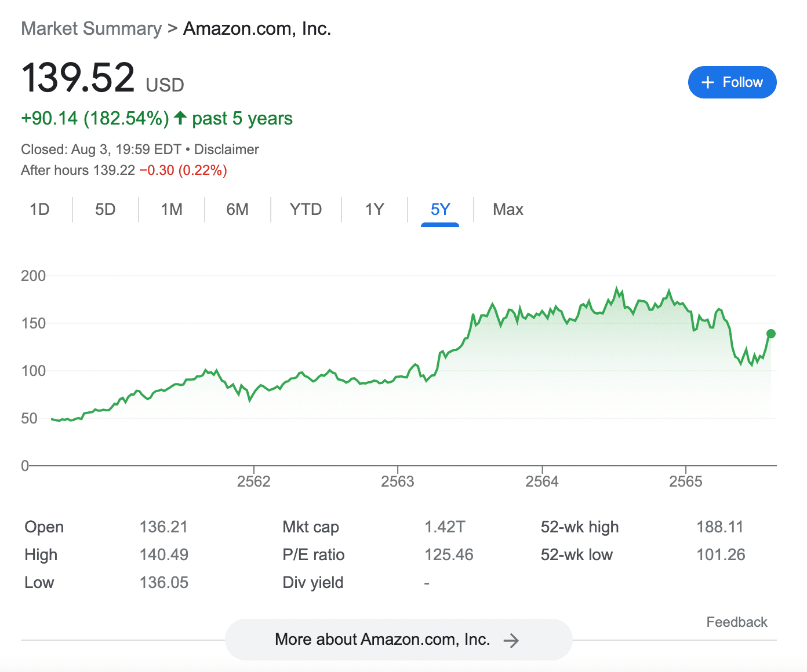
Task: Select the 5Y range tab
Action: point(441,209)
